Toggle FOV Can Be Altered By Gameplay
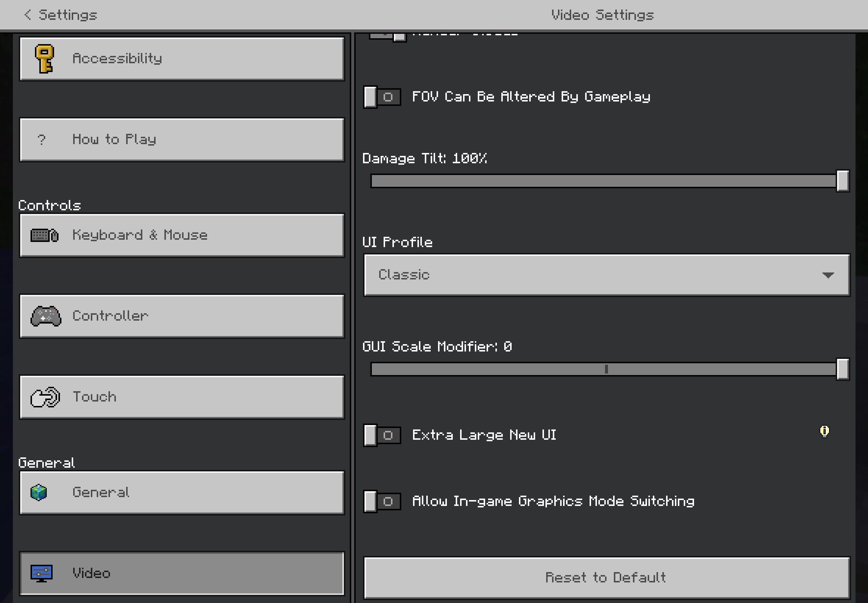The width and height of the screenshot is (868, 603). [x=382, y=97]
